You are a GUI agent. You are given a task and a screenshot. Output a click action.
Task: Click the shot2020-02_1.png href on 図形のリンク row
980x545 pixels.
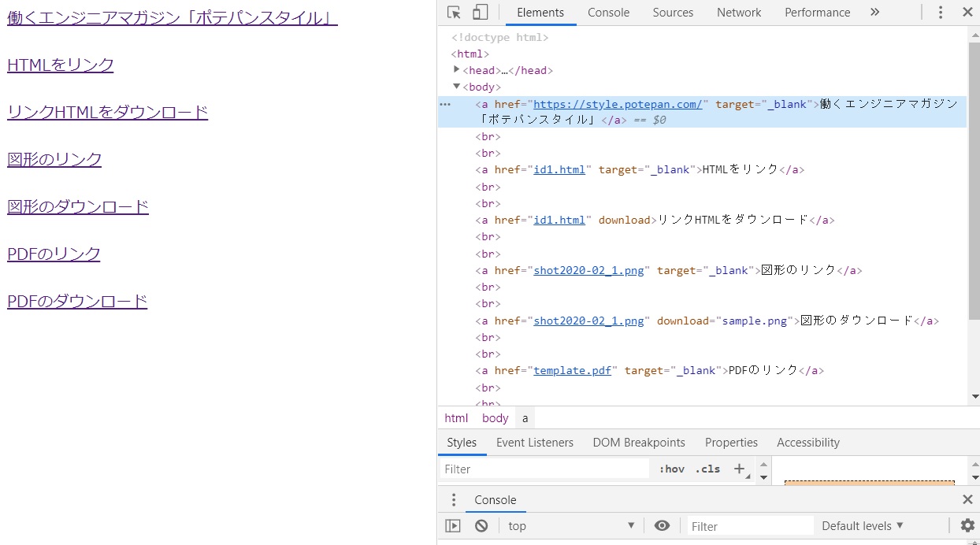[588, 270]
